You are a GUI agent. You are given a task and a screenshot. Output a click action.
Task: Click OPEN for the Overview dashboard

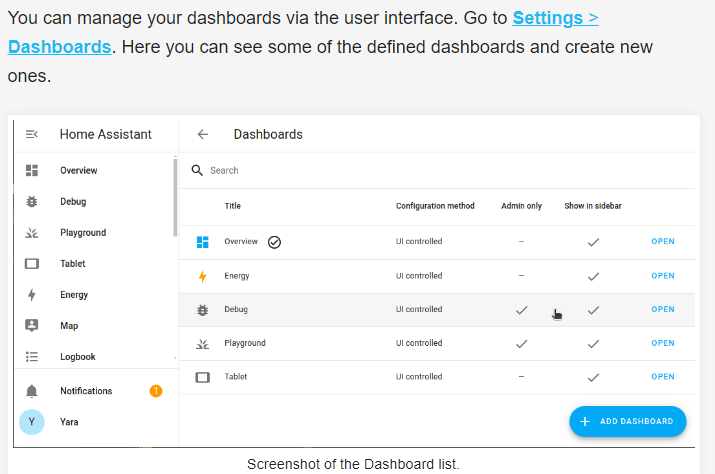pyautogui.click(x=663, y=241)
